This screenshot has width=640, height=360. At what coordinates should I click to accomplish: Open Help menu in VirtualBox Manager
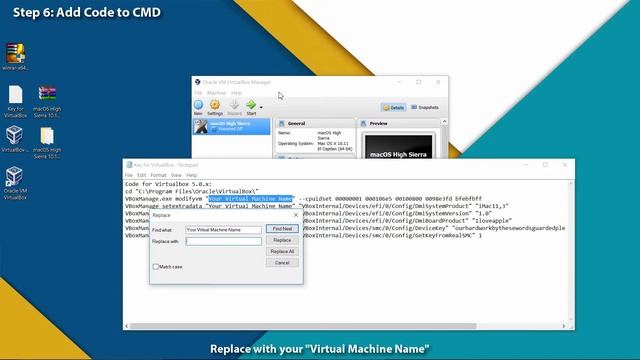click(236, 93)
